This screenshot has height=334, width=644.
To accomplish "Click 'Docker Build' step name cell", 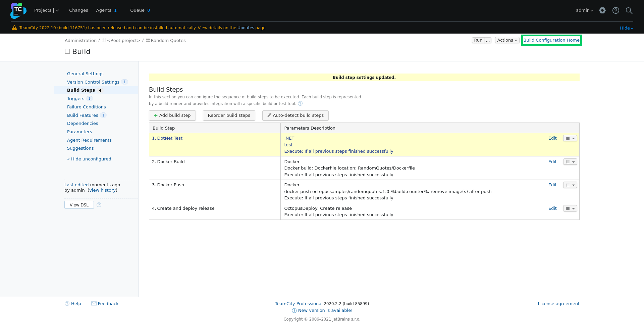I will point(215,168).
